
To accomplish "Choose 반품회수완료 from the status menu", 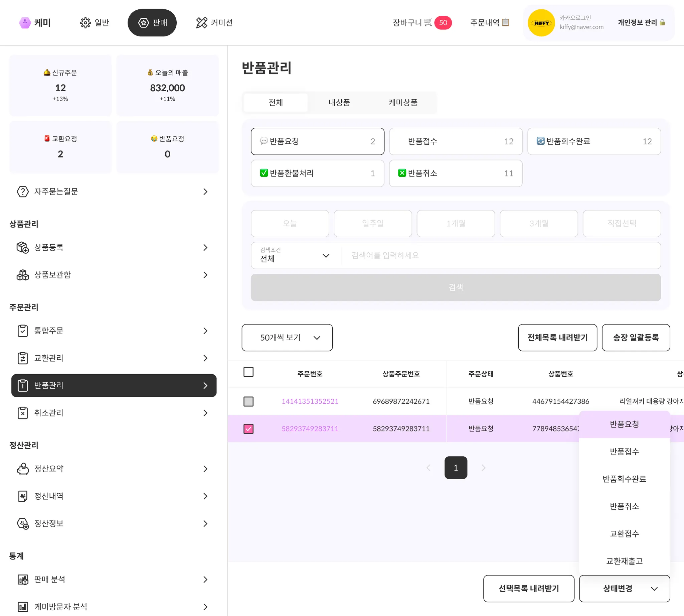I will click(624, 479).
